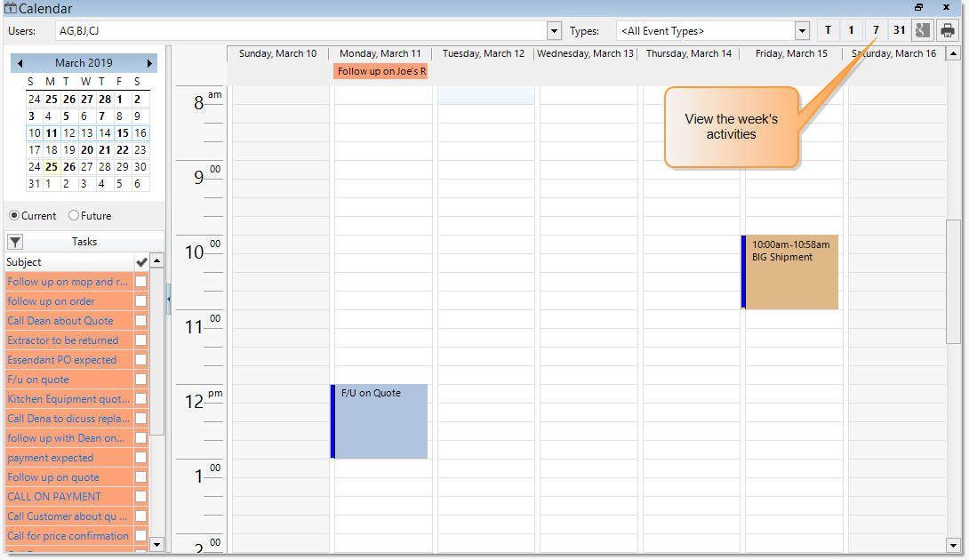Select the 'Current' tasks radio button

[x=15, y=215]
